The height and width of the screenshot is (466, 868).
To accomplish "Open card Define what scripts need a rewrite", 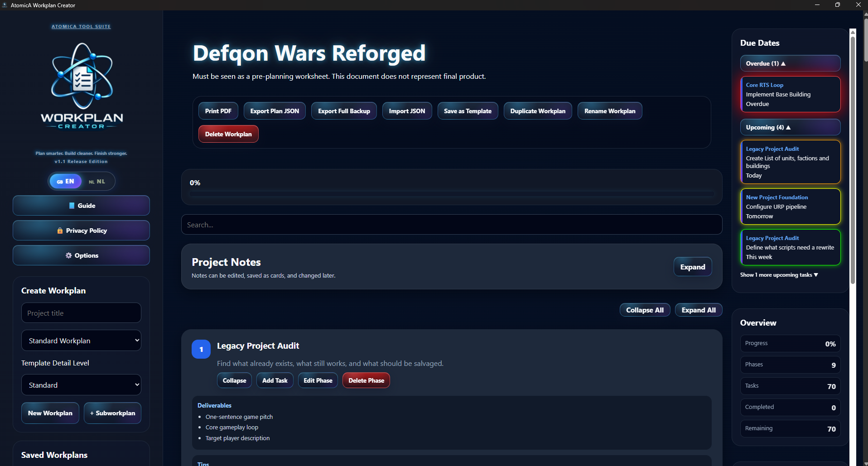I will [x=790, y=247].
